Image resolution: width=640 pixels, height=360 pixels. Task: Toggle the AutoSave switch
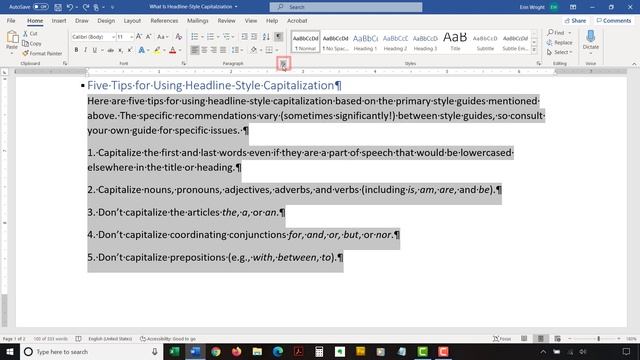pyautogui.click(x=40, y=7)
